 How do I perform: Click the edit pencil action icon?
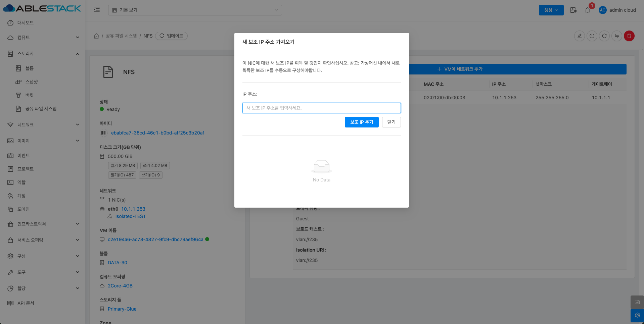coord(580,36)
